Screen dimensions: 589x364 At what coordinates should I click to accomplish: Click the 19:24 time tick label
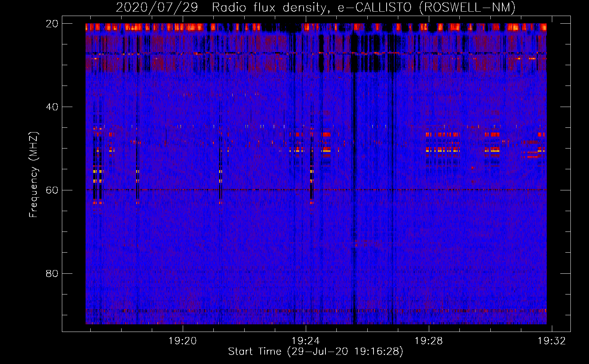click(305, 341)
